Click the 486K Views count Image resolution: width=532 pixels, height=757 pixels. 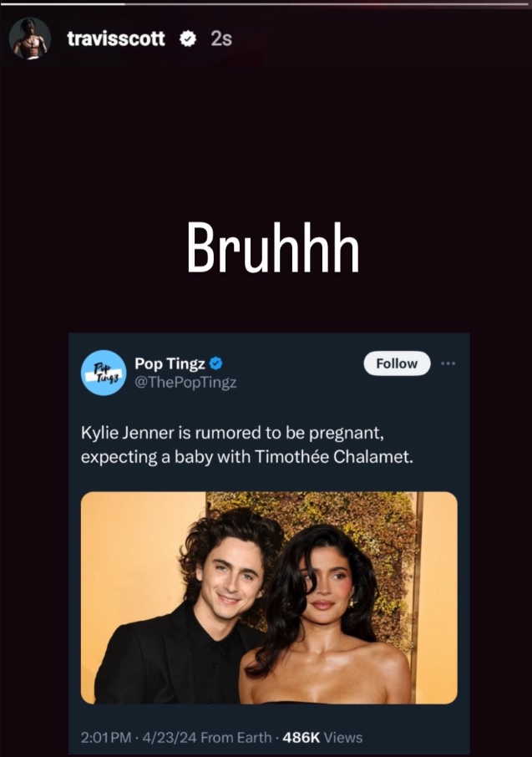pyautogui.click(x=322, y=737)
